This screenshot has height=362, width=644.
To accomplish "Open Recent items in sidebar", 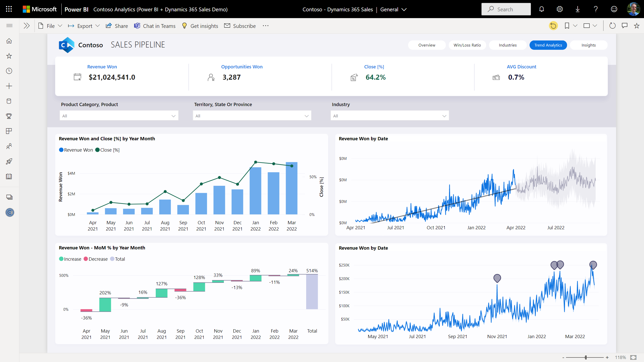I will point(9,71).
